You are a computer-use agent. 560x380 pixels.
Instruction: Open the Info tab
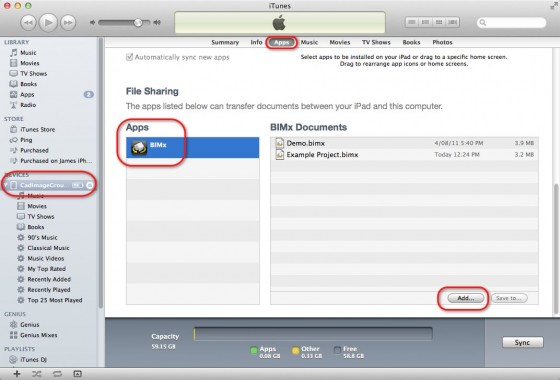[x=256, y=42]
